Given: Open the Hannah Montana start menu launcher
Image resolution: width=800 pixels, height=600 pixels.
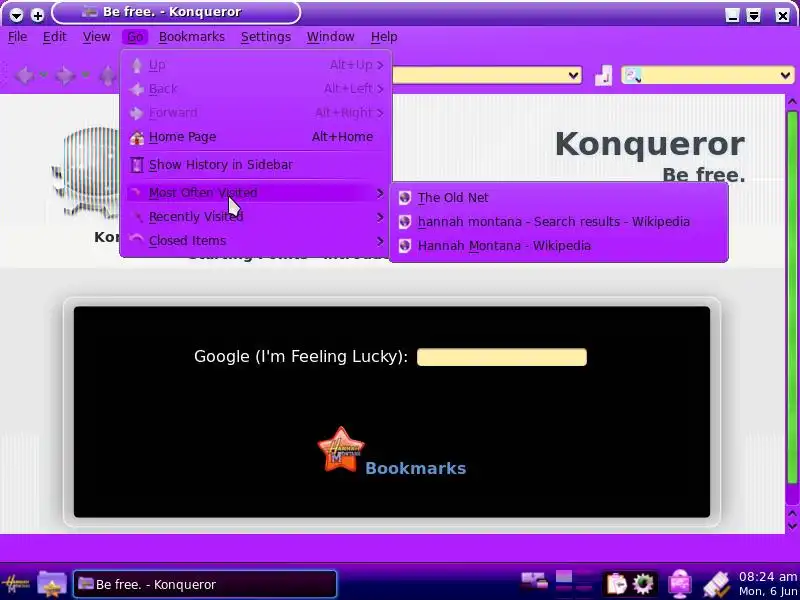Looking at the screenshot, I should coord(16,584).
